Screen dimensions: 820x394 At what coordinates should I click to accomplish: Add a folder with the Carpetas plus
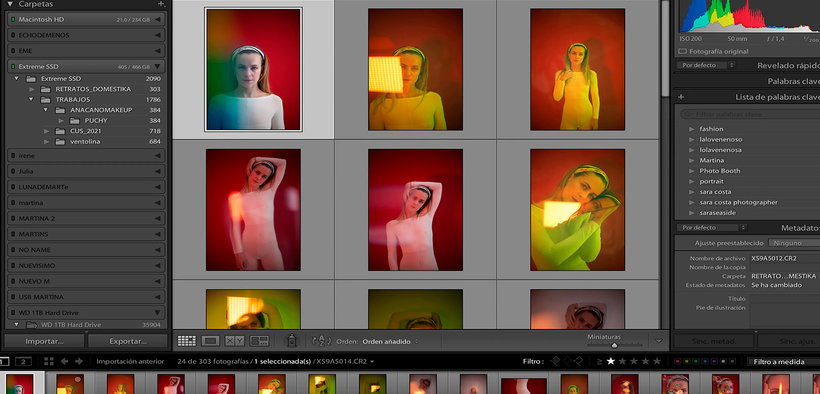[x=161, y=4]
